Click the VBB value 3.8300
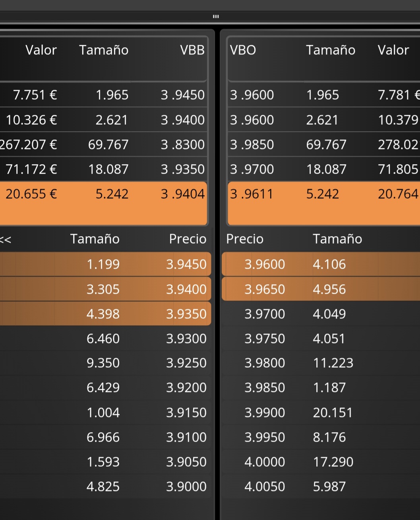 182,145
